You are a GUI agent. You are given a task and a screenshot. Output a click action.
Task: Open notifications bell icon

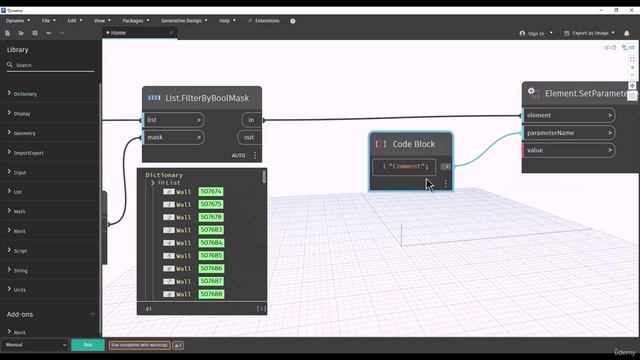point(627,33)
